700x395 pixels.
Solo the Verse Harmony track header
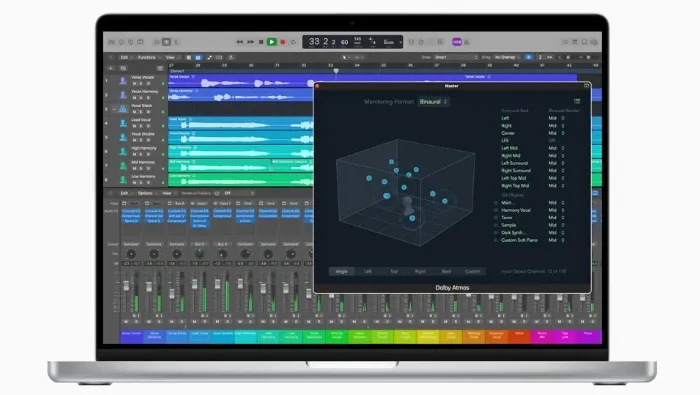[141, 98]
